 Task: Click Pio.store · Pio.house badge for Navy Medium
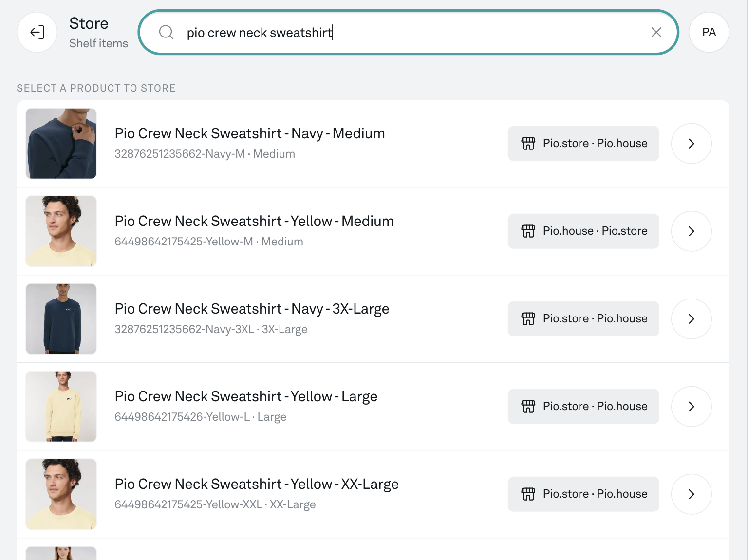[595, 144]
